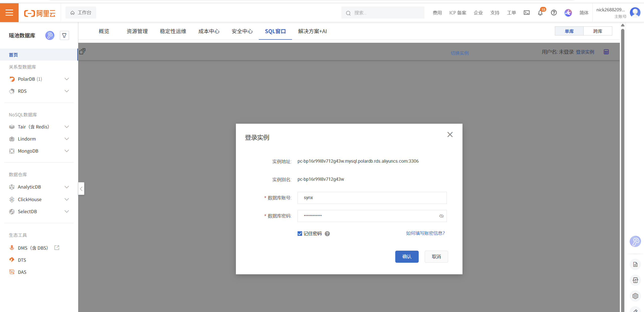Open the ICP 备案 header menu

[x=458, y=13]
